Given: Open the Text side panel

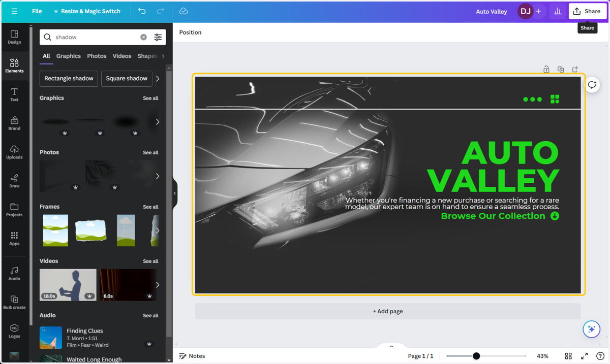Looking at the screenshot, I should click(x=14, y=94).
